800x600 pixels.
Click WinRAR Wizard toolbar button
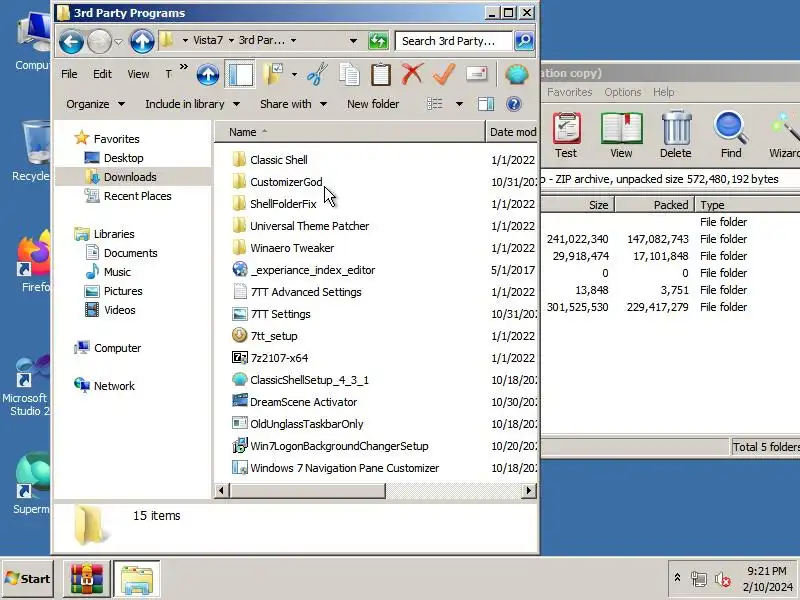[785, 135]
